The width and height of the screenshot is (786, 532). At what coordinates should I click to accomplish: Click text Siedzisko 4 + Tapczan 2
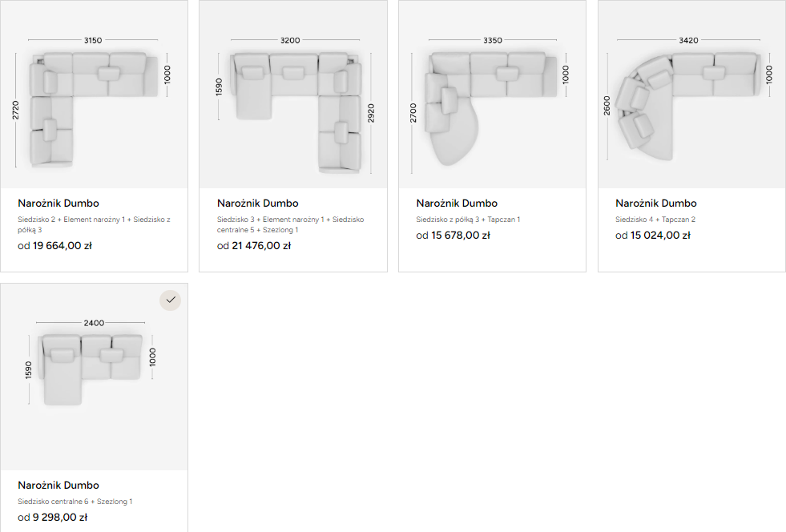click(655, 219)
